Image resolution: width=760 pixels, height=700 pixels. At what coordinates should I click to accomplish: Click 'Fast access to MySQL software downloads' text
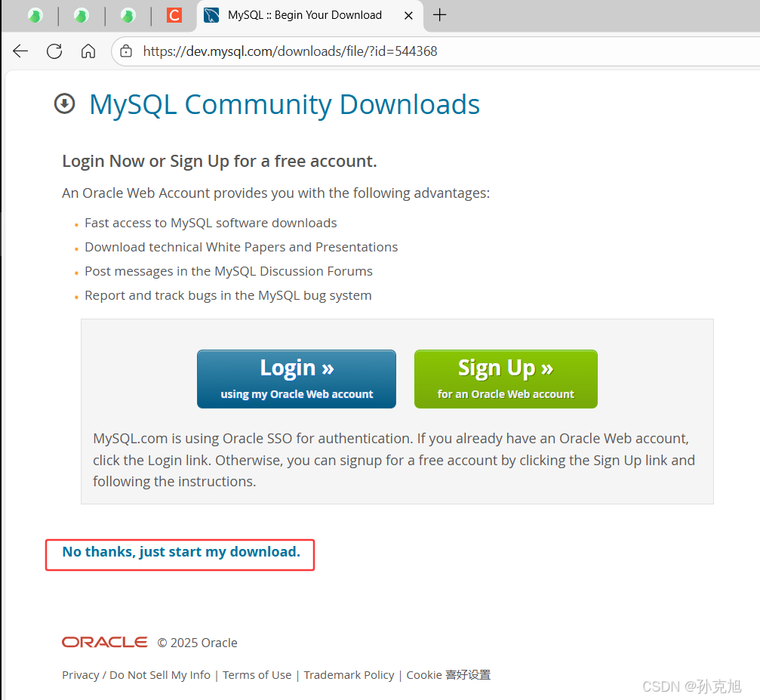tap(211, 223)
